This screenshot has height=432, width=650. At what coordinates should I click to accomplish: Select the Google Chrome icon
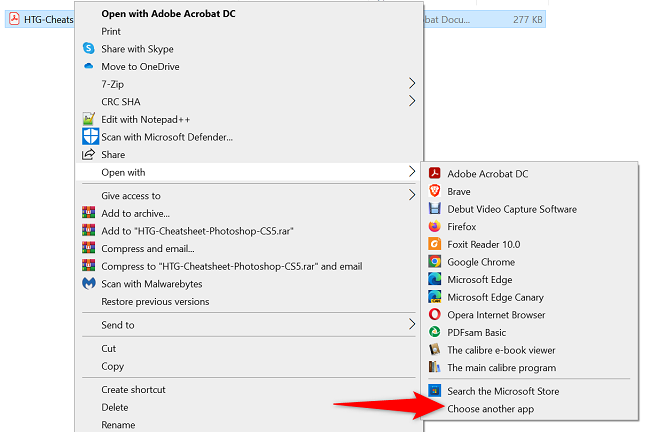click(434, 262)
